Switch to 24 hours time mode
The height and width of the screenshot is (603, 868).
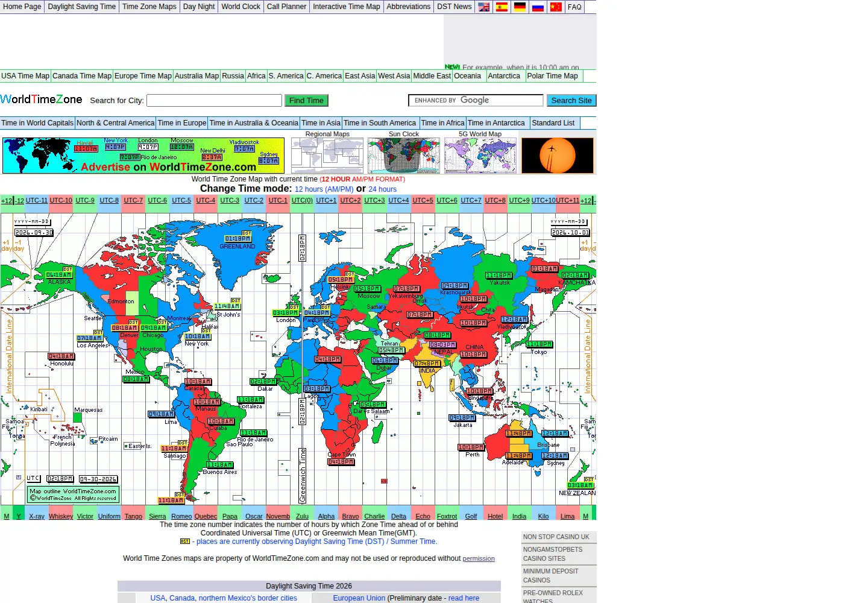click(383, 189)
